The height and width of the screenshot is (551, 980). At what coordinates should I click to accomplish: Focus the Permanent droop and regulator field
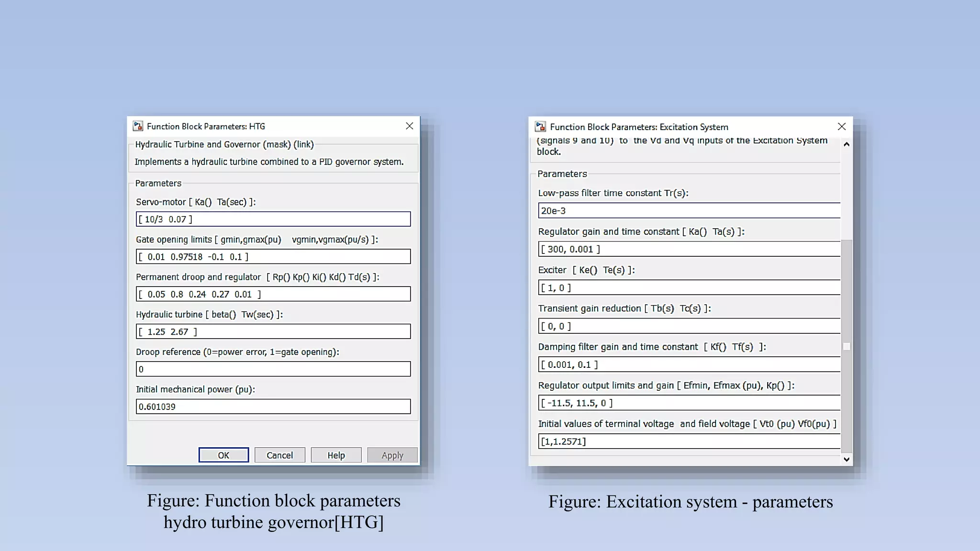pyautogui.click(x=273, y=294)
